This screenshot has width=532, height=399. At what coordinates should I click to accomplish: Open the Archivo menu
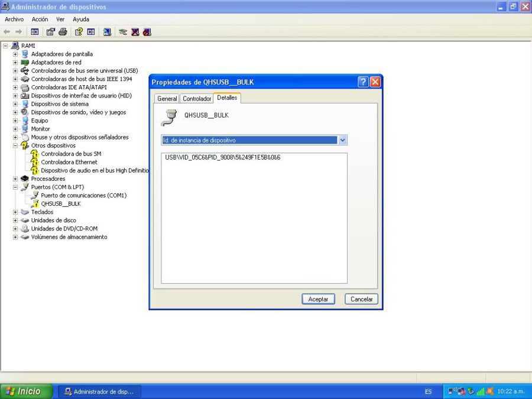[x=14, y=20]
